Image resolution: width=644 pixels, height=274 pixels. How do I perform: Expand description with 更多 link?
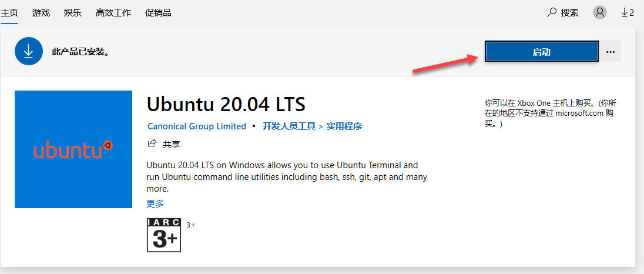point(155,203)
